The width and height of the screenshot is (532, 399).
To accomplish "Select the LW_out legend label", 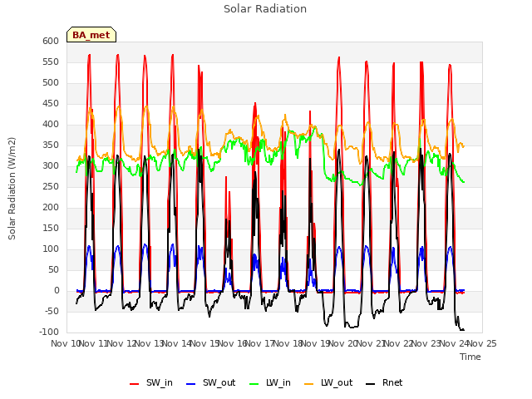I will [x=337, y=382].
